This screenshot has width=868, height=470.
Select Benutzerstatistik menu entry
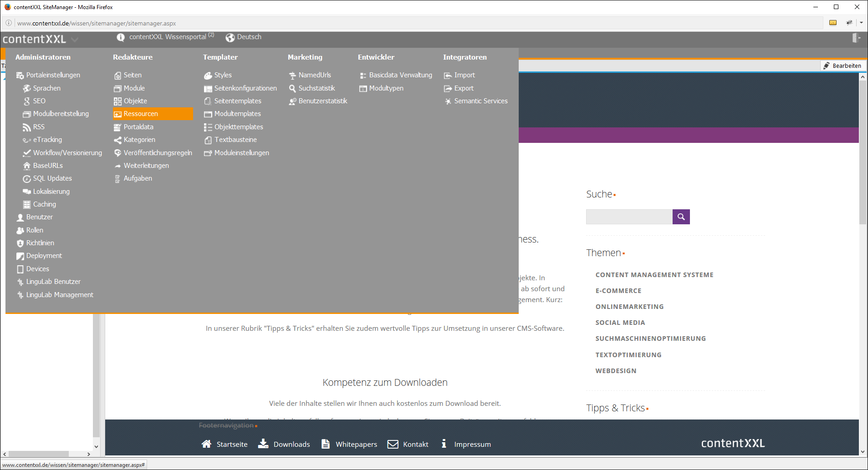[323, 101]
